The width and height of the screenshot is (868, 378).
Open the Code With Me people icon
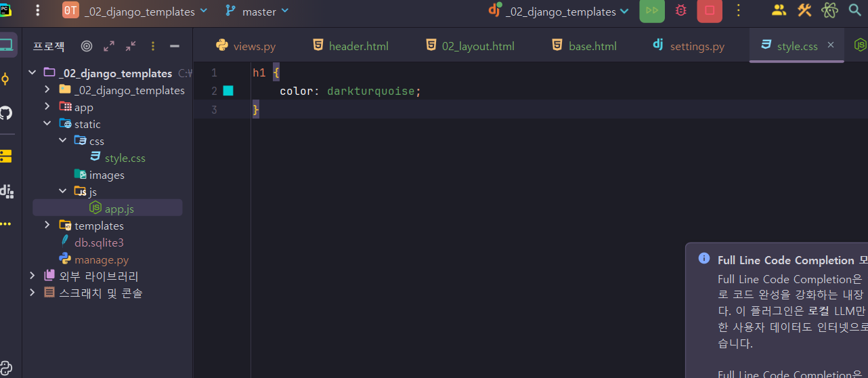779,10
